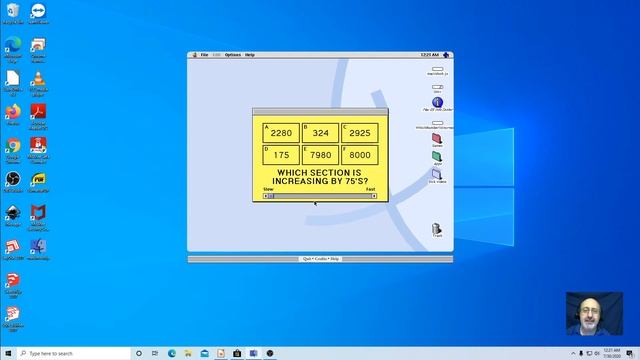This screenshot has height=360, width=640.
Task: Open the purple folder icon below Apps
Action: click(437, 176)
